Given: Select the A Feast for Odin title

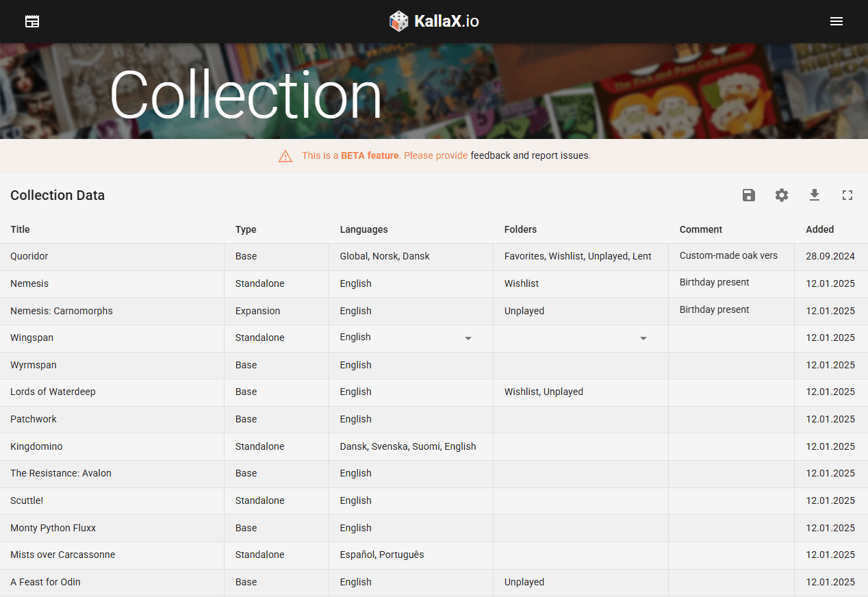Looking at the screenshot, I should pyautogui.click(x=112, y=583).
